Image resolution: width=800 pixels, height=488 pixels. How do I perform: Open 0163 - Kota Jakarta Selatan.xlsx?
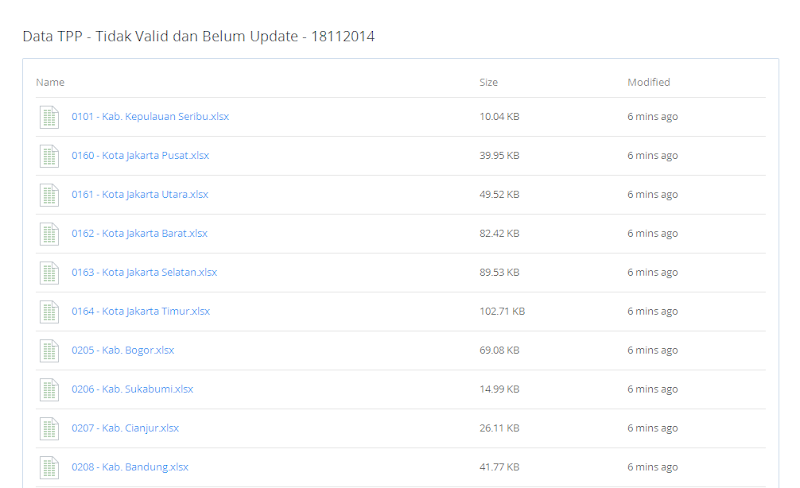coord(144,272)
